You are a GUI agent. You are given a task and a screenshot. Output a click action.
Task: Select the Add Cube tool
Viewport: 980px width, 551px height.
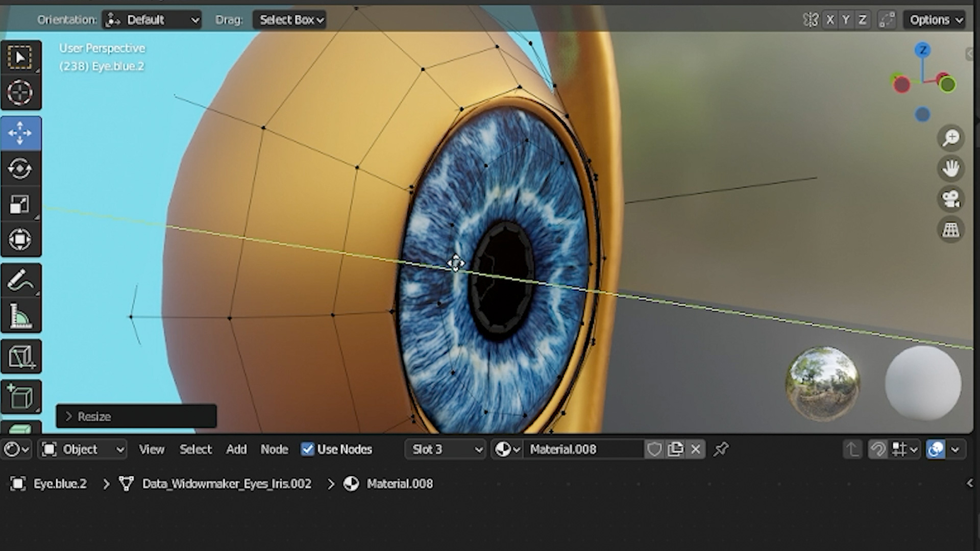click(20, 396)
